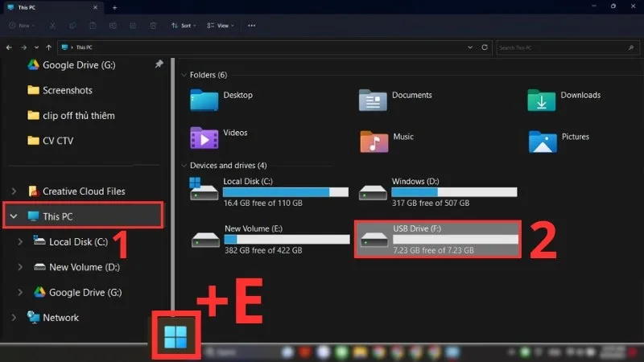Collapse the Folders (6) group
This screenshot has width=644, height=362.
click(184, 75)
